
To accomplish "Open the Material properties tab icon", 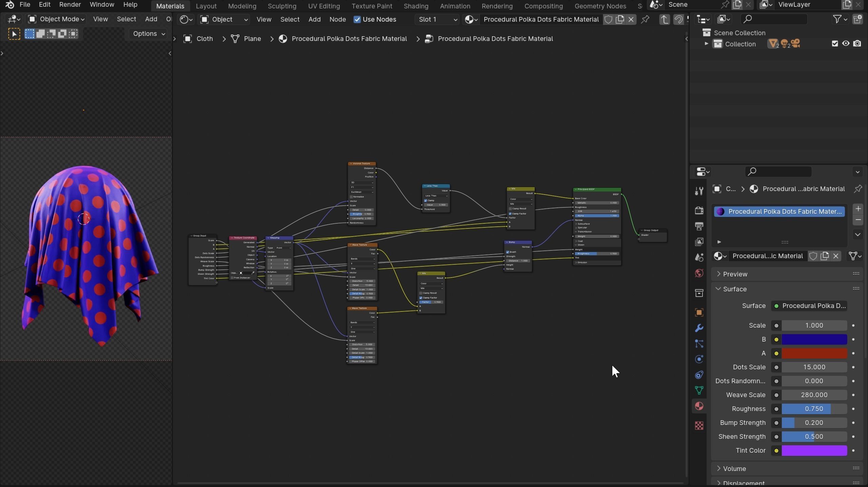I will [x=699, y=406].
